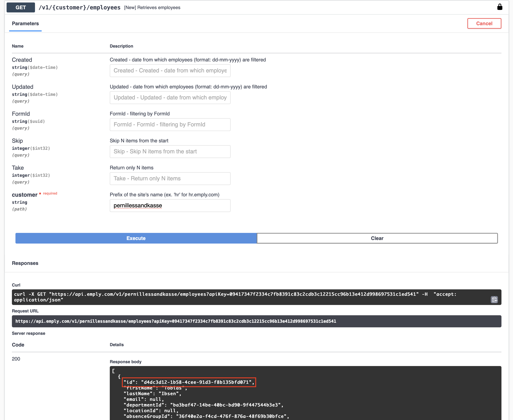Collapse the /v1/{customer}/employees endpoint
The image size is (513, 420).
coord(79,7)
